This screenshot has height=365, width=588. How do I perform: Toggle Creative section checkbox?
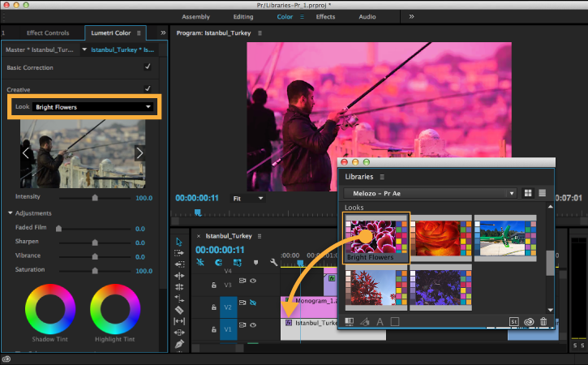coord(148,88)
